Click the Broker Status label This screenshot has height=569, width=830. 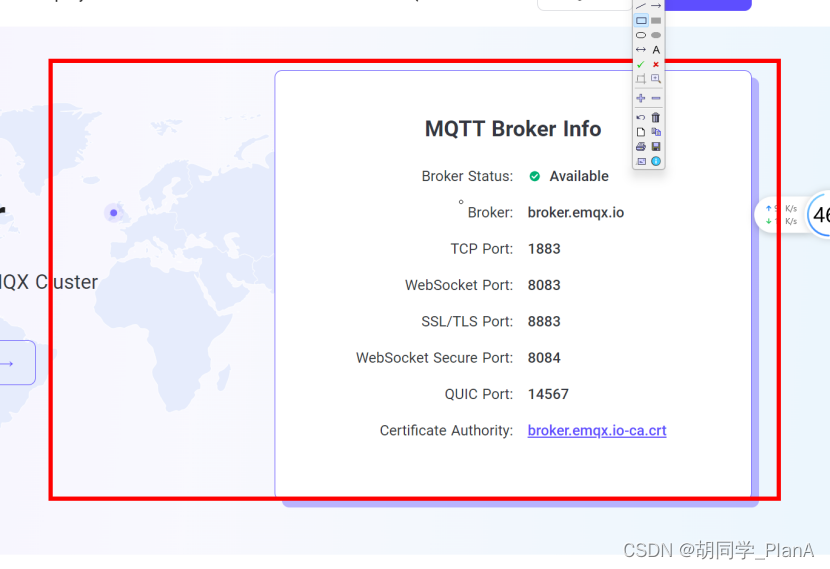point(467,176)
